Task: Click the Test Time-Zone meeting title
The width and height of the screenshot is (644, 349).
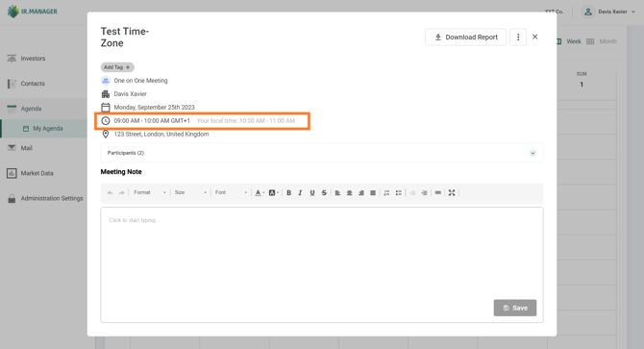Action: 125,37
